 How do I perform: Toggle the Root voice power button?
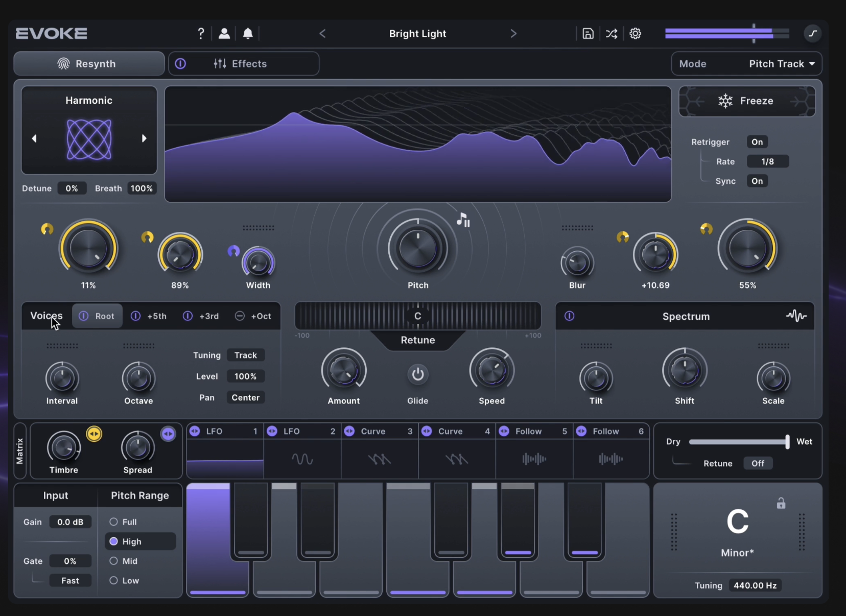(x=83, y=316)
